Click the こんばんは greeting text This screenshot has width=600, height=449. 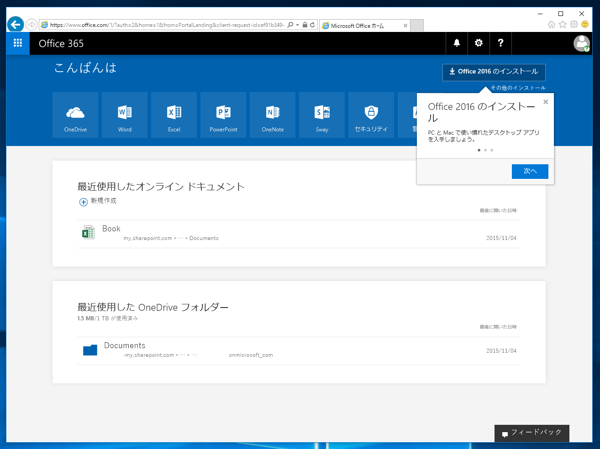pyautogui.click(x=85, y=68)
